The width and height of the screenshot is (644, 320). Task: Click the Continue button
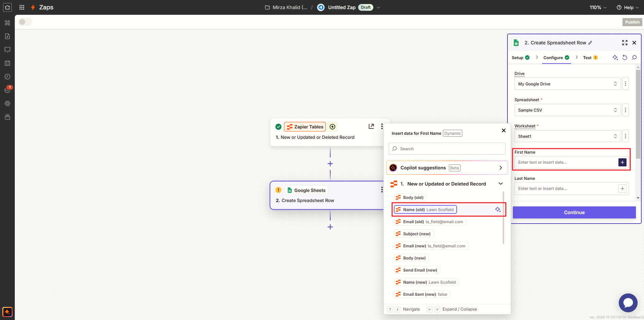tap(574, 212)
